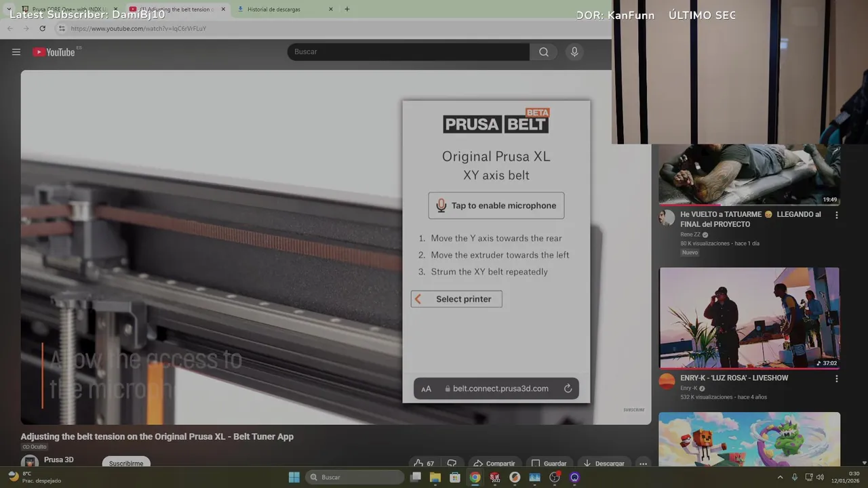Open the Prusa 3D channel avatar
This screenshot has height=488, width=868.
click(30, 462)
